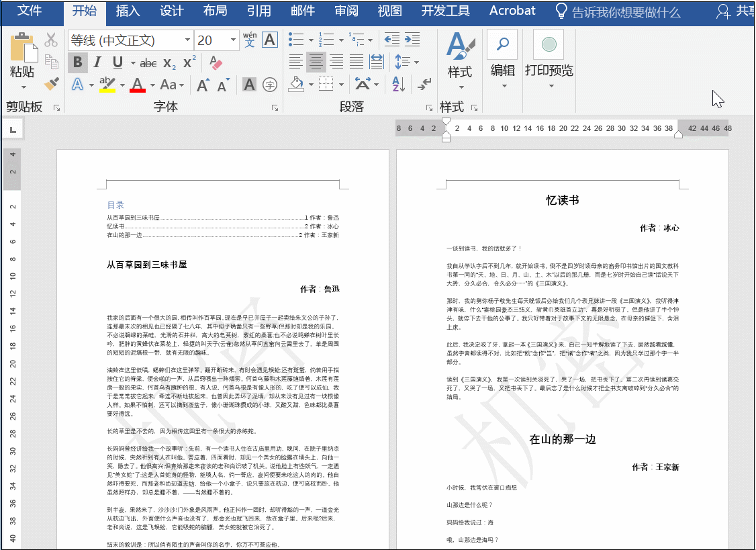The width and height of the screenshot is (756, 550).
Task: Click the Cut scissors icon
Action: coord(50,41)
